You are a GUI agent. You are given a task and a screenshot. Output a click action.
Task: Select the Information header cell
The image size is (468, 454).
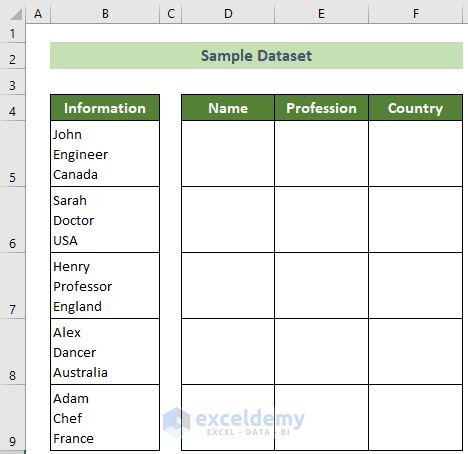point(105,108)
